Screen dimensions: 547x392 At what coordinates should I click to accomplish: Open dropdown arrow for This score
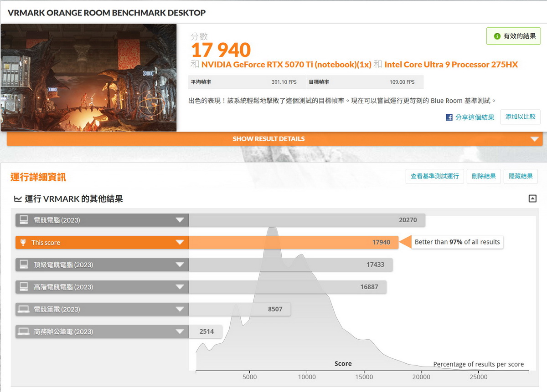coord(180,243)
